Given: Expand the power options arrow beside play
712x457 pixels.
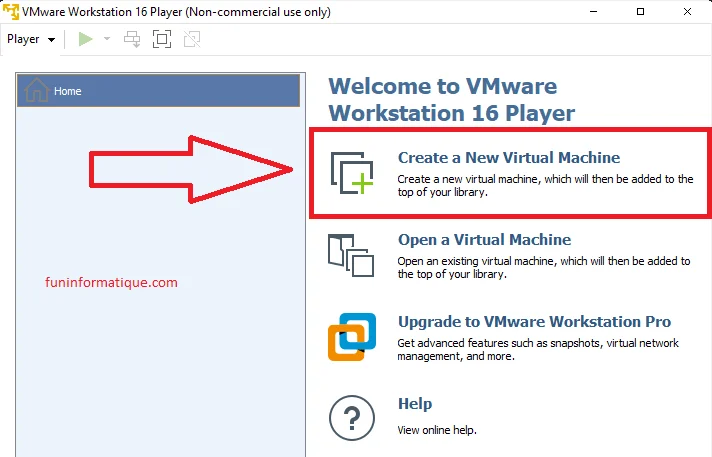Looking at the screenshot, I should (x=107, y=39).
